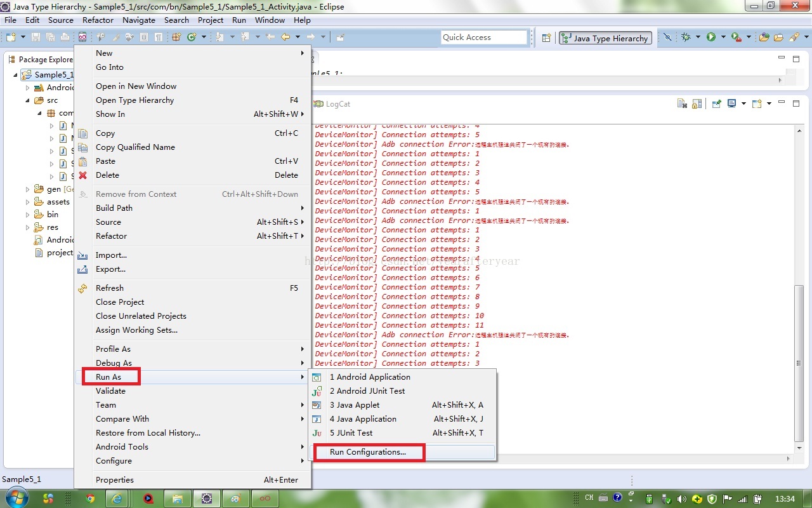812x508 pixels.
Task: Open the Refactor menu in menu bar
Action: click(98, 20)
